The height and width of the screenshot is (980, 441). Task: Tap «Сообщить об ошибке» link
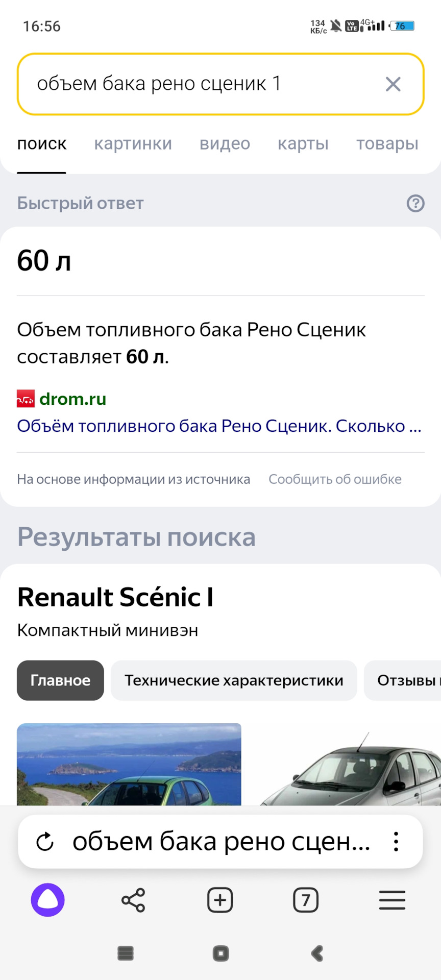click(335, 479)
